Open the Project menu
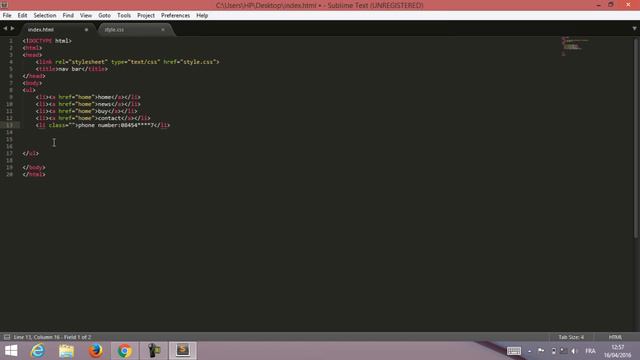This screenshot has width=640, height=360. pos(146,16)
